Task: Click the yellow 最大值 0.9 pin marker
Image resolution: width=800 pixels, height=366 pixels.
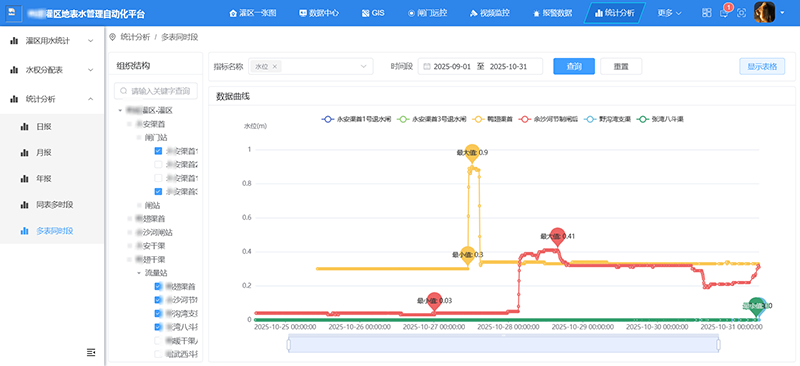Action: (x=472, y=153)
